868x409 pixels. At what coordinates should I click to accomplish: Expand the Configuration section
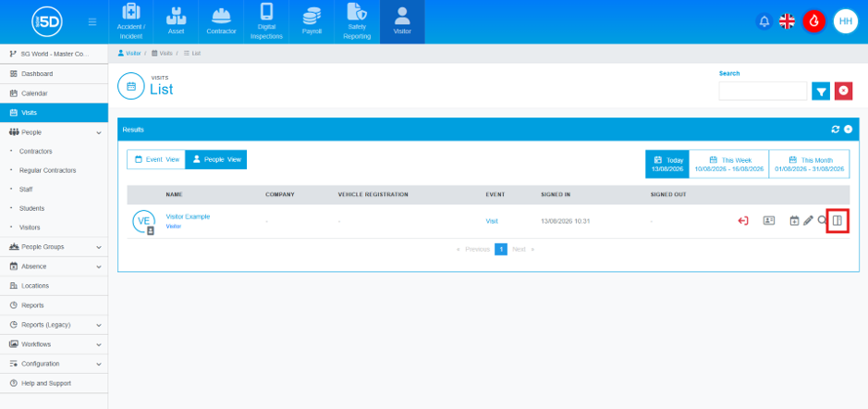[54, 364]
